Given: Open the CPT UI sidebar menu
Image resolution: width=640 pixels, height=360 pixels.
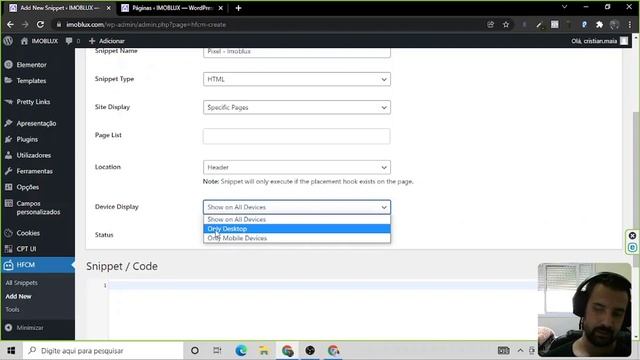Looking at the screenshot, I should click(x=26, y=249).
